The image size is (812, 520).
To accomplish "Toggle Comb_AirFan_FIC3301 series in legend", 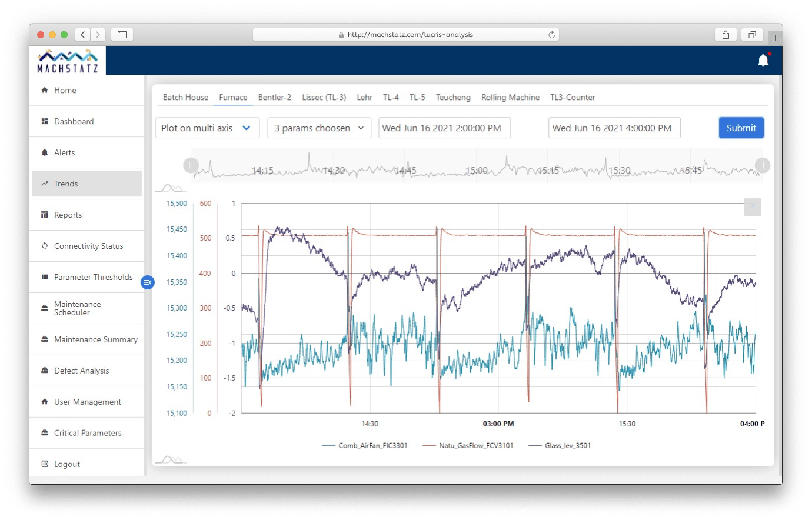I will [365, 446].
